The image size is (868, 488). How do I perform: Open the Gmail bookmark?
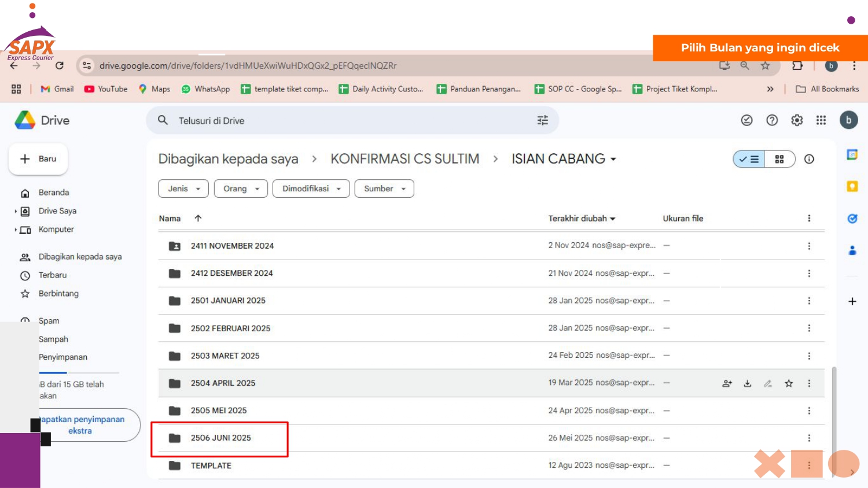click(x=57, y=89)
